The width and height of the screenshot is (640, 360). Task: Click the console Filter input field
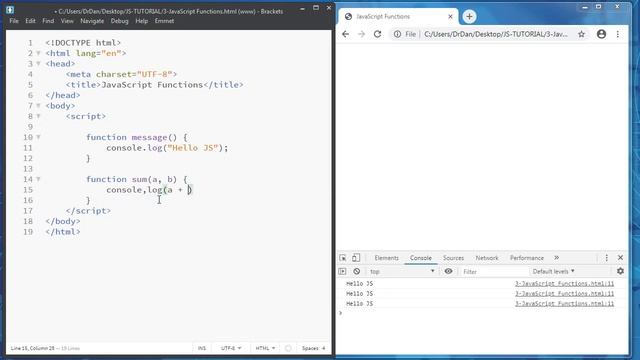(494, 271)
